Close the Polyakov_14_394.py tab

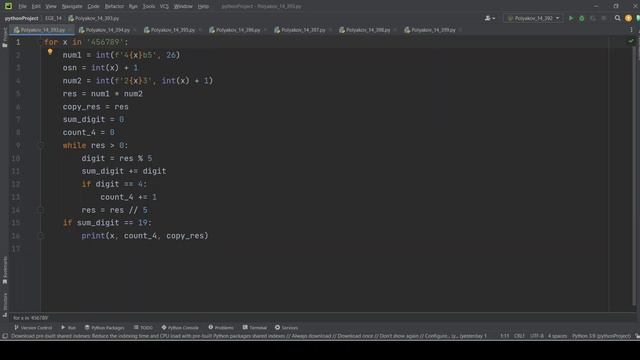[x=134, y=30]
